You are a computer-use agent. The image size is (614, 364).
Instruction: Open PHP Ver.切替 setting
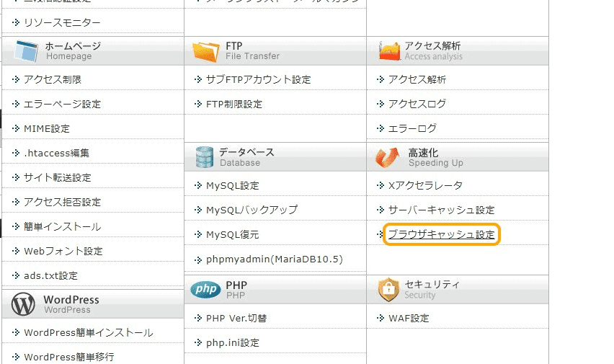pyautogui.click(x=236, y=318)
